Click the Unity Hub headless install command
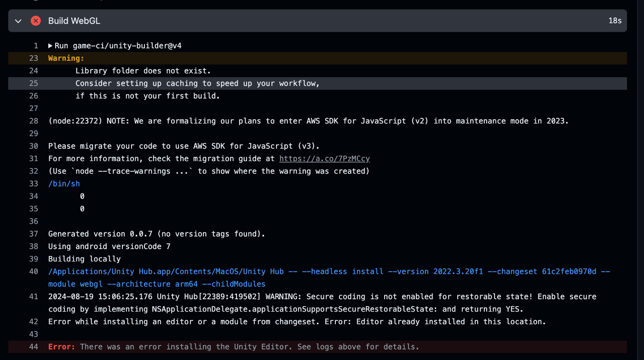The height and width of the screenshot is (360, 644). click(x=329, y=278)
